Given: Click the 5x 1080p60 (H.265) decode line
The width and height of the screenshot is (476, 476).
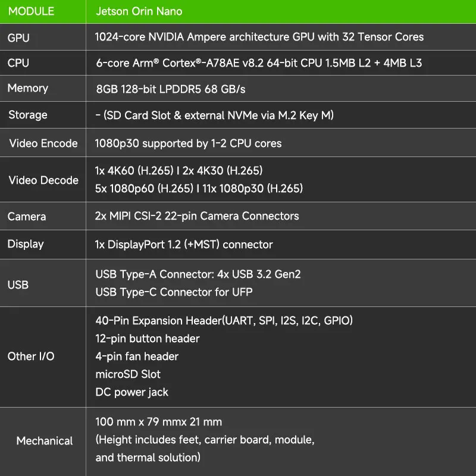Looking at the screenshot, I should click(x=199, y=189).
